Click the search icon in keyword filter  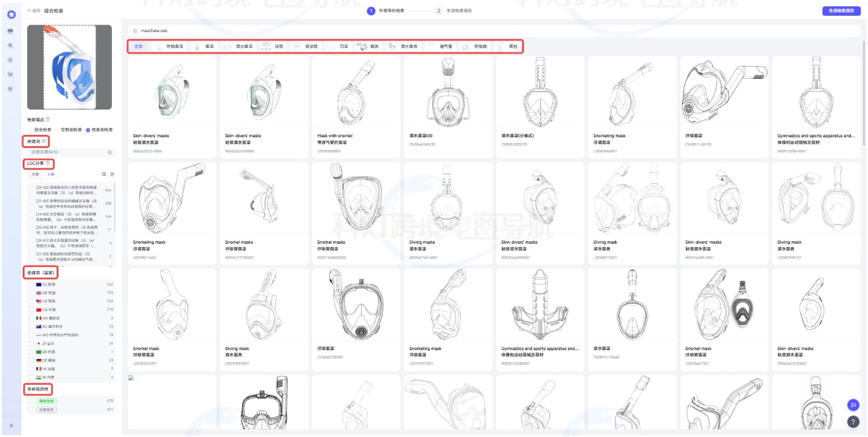[x=109, y=152]
